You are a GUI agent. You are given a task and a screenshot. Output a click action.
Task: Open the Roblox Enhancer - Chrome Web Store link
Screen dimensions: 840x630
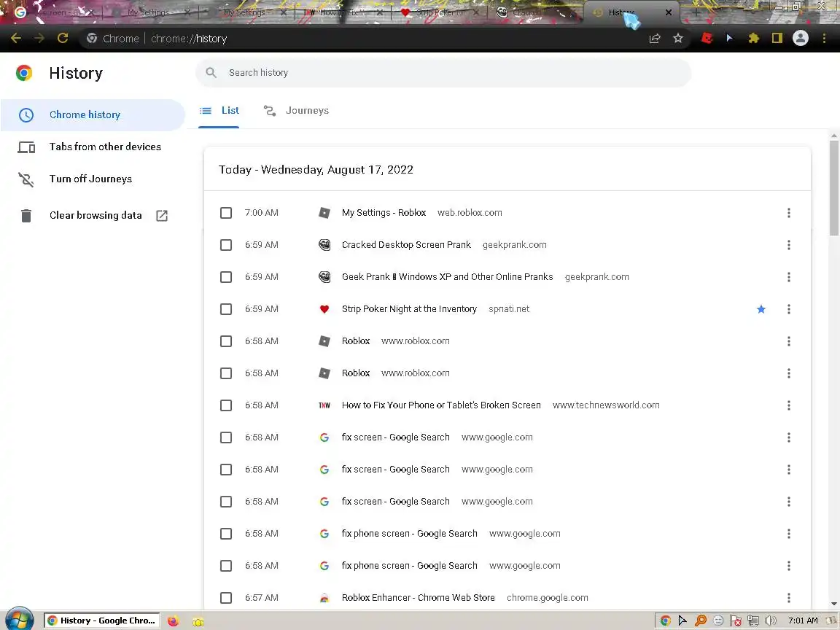419,598
